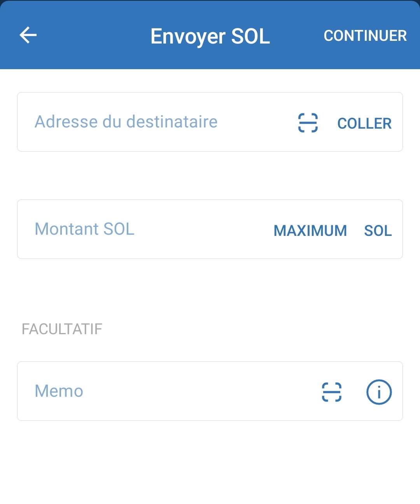
Task: Tap the FACULTATIF section label
Action: click(62, 329)
